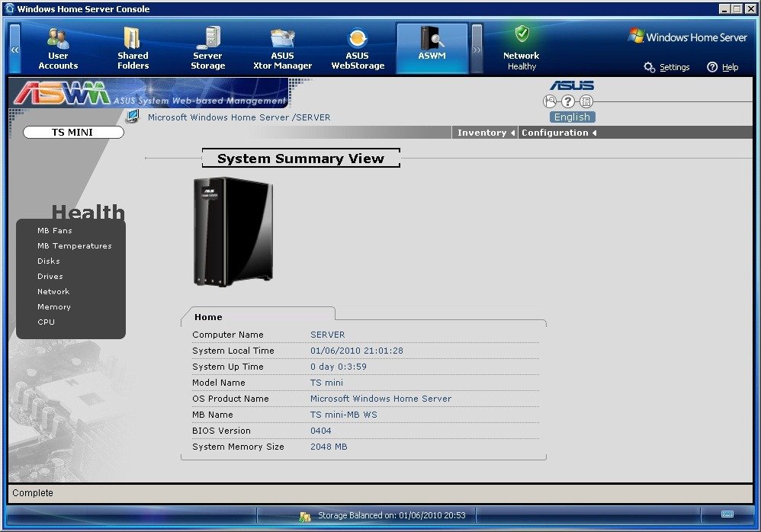The image size is (761, 532).
Task: Click the TS mini server image
Action: pyautogui.click(x=233, y=232)
